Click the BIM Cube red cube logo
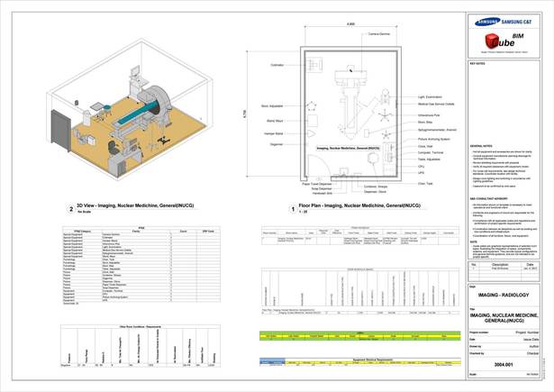This screenshot has height=392, width=554. (x=491, y=41)
